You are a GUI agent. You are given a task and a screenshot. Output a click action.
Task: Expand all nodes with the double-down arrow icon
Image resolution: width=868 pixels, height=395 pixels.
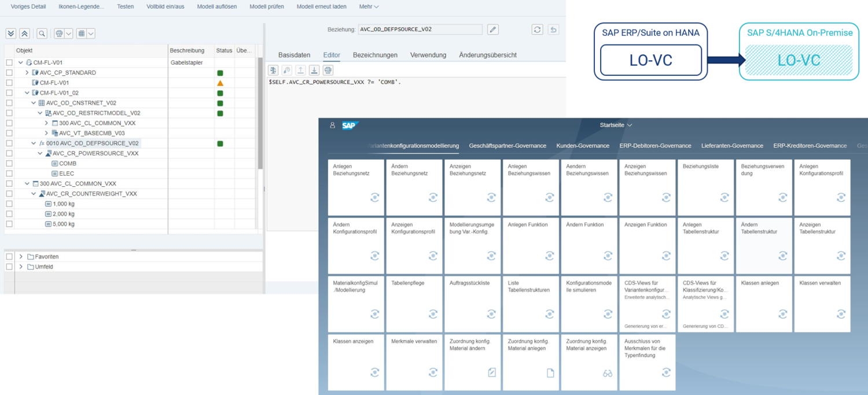click(11, 34)
